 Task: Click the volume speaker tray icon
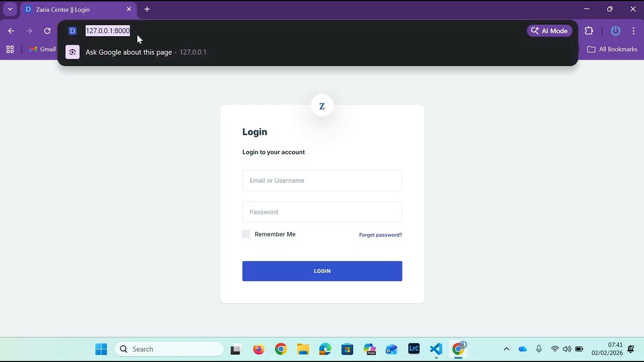(x=567, y=349)
